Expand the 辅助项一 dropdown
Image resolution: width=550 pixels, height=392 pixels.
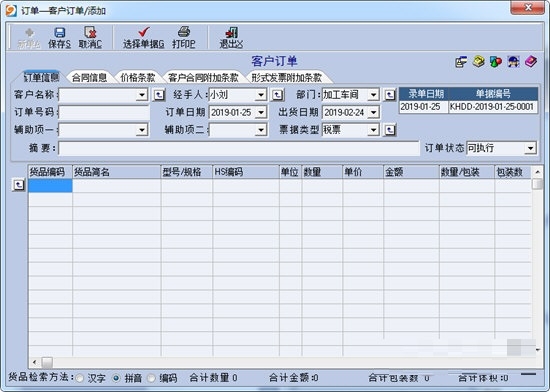tap(142, 130)
